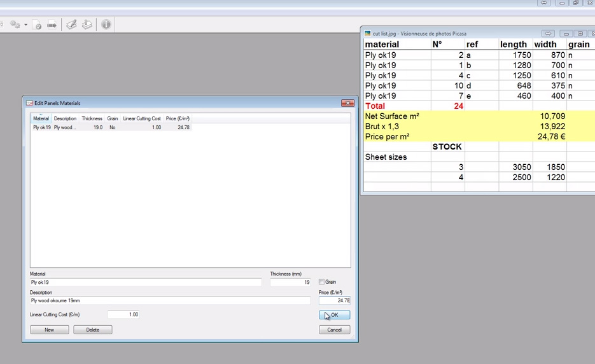Image resolution: width=595 pixels, height=364 pixels.
Task: Open the dropdown arrow beside the gears icon
Action: click(26, 25)
